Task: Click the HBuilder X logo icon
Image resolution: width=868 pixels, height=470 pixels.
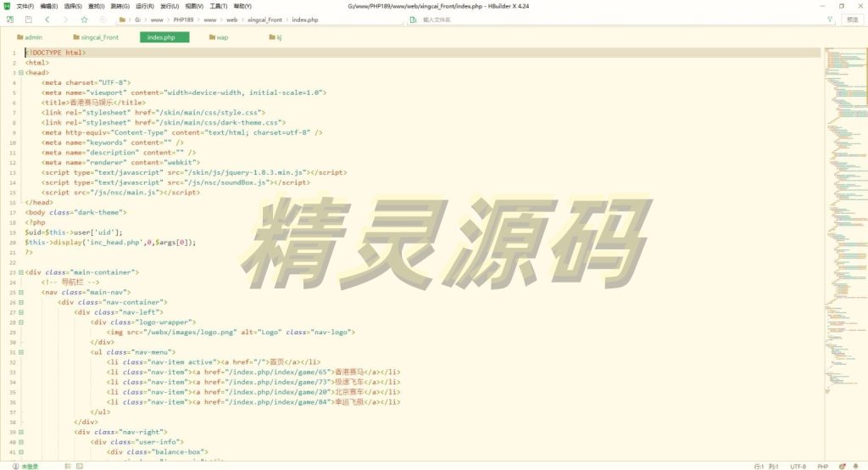Action: tap(7, 6)
